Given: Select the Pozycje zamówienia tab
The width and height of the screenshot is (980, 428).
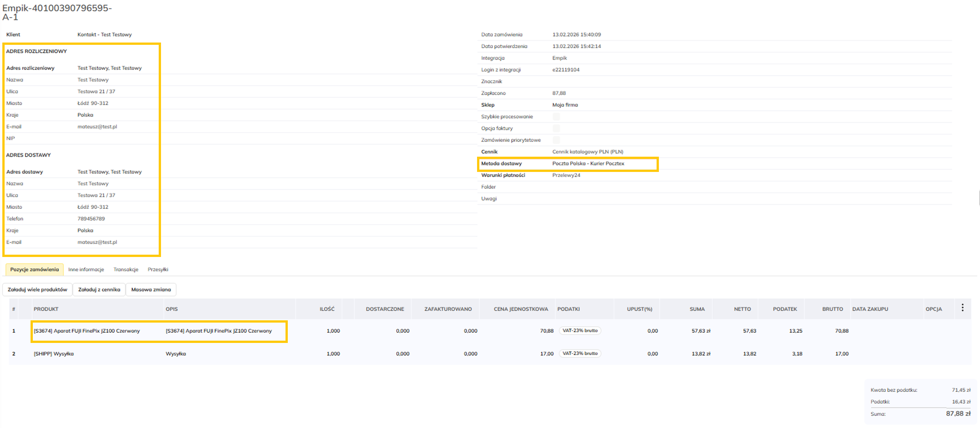Looking at the screenshot, I should click(35, 269).
